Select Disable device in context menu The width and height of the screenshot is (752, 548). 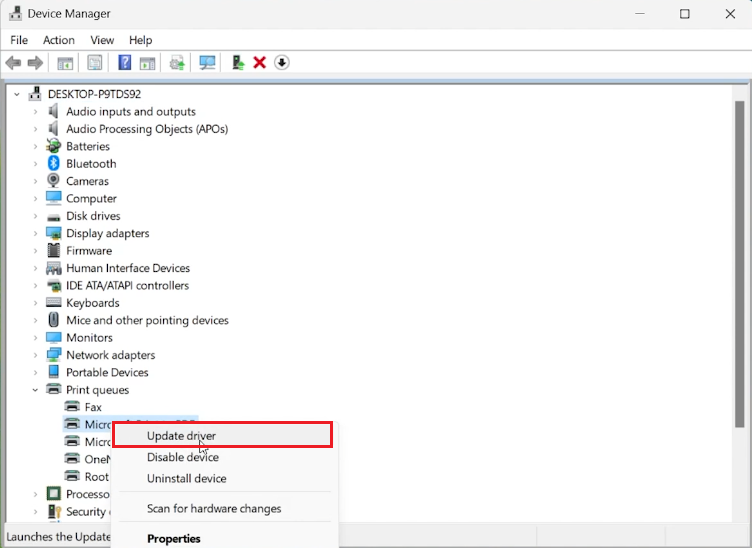click(182, 457)
